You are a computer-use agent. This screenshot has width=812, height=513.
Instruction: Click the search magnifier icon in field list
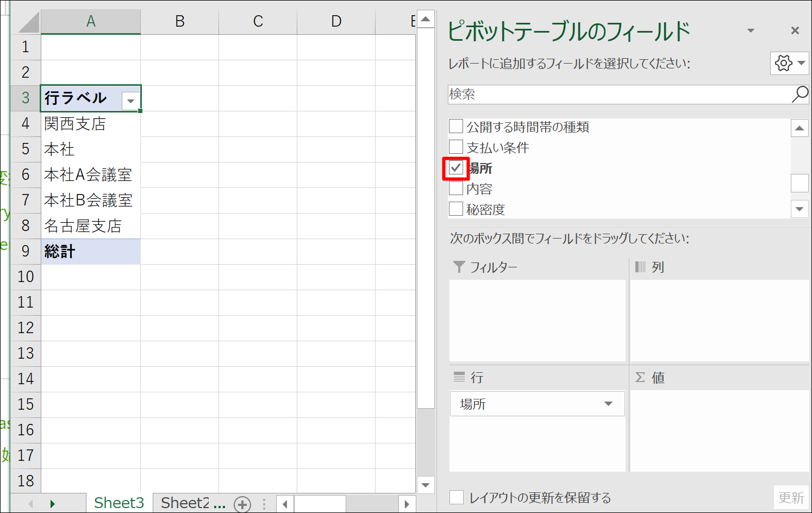(x=799, y=95)
